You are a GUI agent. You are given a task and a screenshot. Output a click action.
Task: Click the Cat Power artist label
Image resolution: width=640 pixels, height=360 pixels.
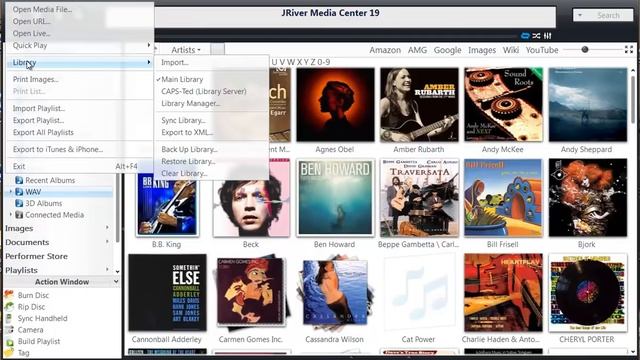[x=418, y=339]
